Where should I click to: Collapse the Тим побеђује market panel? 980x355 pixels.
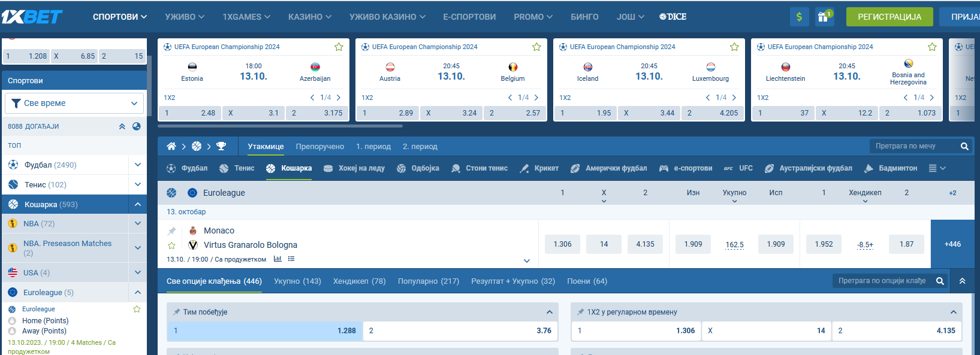tap(549, 312)
